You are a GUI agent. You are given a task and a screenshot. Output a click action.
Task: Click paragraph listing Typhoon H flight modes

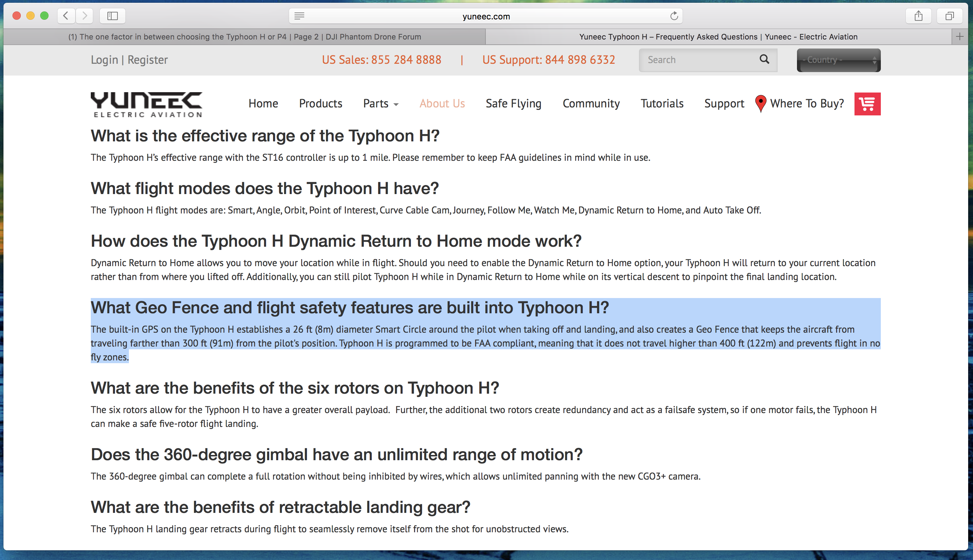tap(426, 210)
